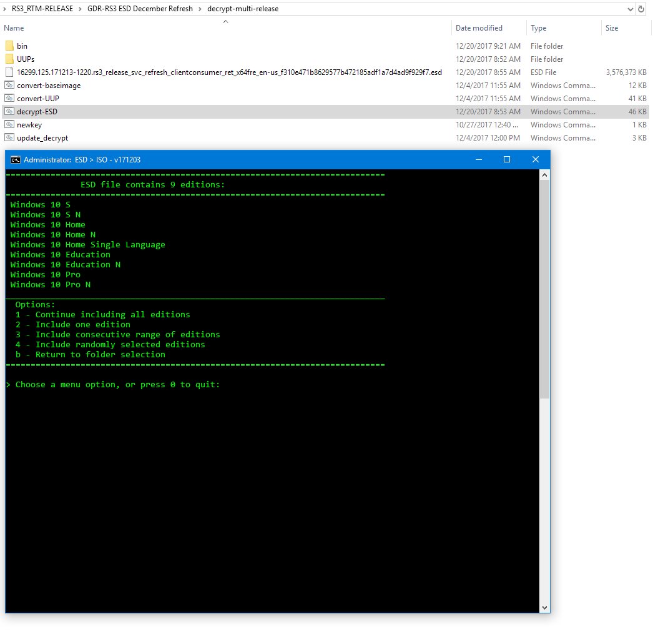
Task: Select the UUPs folder name
Action: tap(26, 59)
